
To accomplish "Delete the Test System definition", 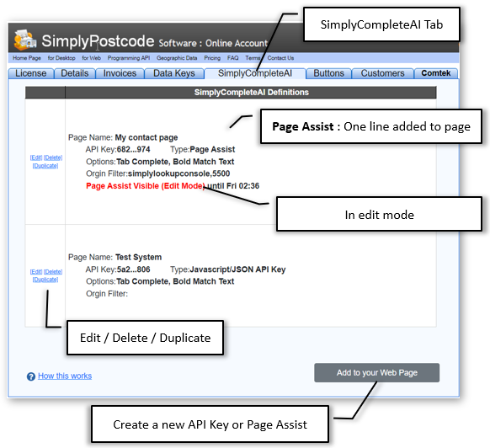I will pos(53,272).
